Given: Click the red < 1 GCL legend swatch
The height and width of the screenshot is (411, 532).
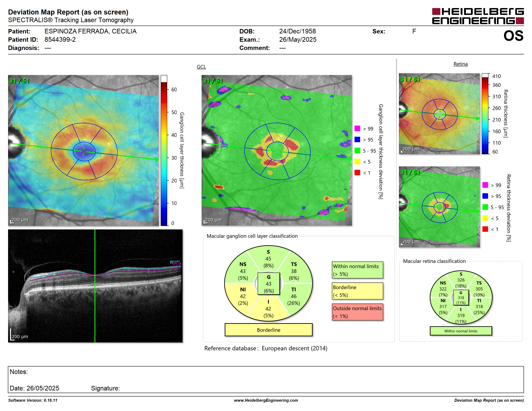Looking at the screenshot, I should (357, 172).
